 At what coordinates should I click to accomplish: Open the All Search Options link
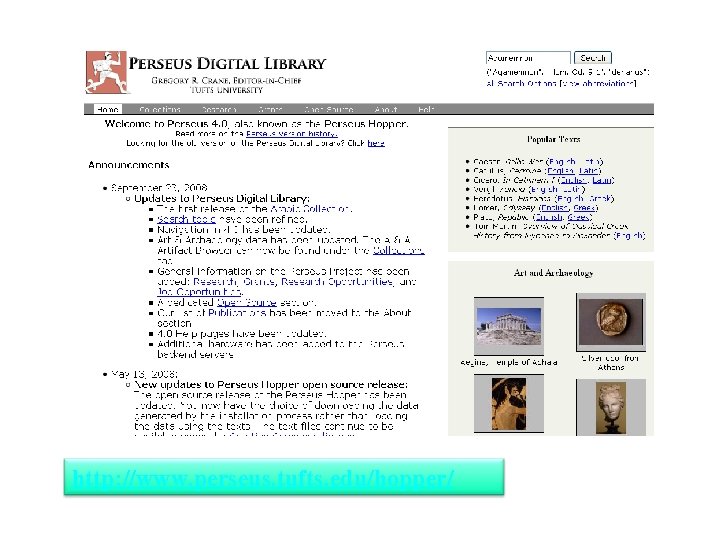pyautogui.click(x=521, y=84)
